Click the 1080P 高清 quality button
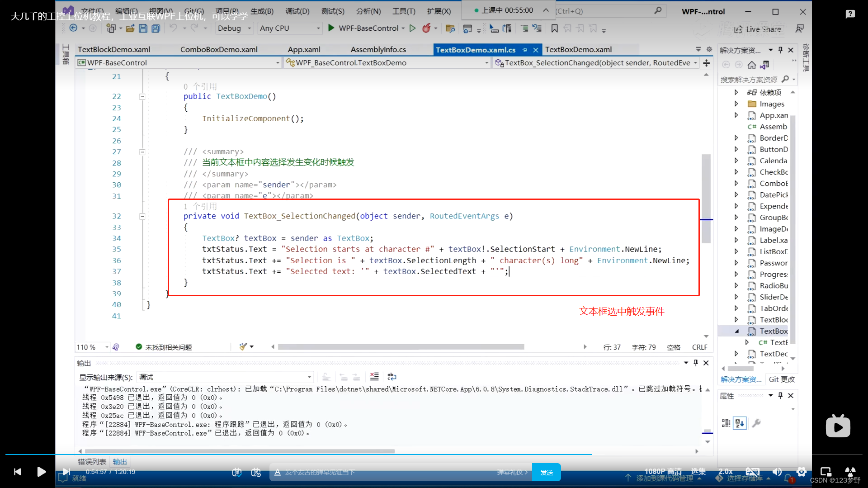The width and height of the screenshot is (868, 488). [x=663, y=472]
